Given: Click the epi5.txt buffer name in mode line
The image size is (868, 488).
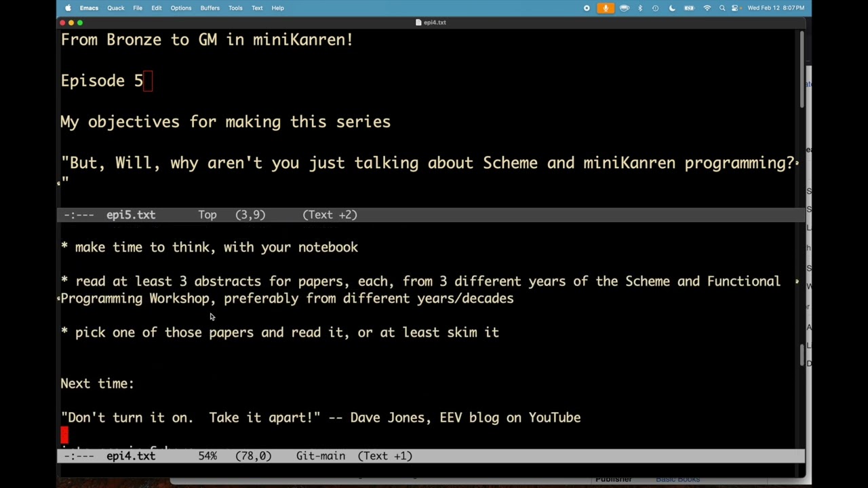Looking at the screenshot, I should tap(131, 215).
